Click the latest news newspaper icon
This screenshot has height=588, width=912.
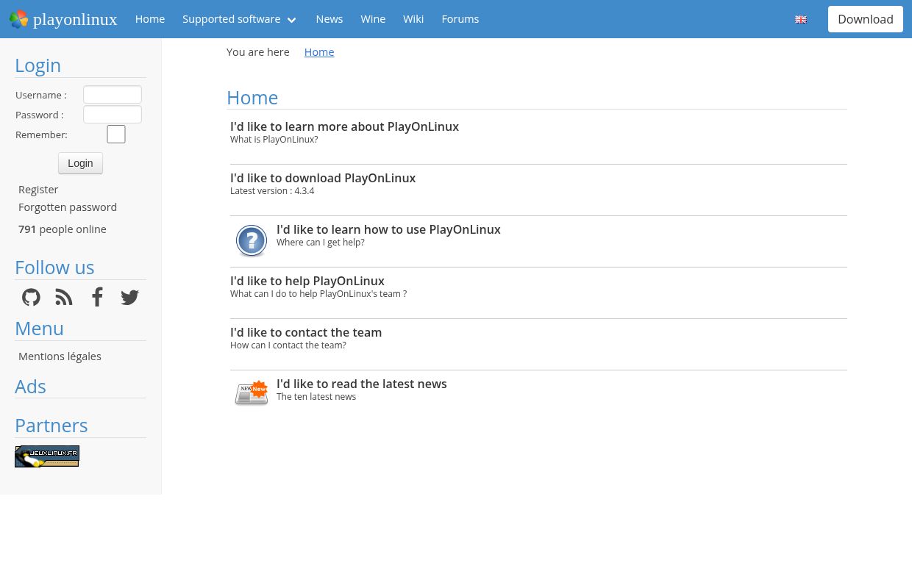(252, 392)
